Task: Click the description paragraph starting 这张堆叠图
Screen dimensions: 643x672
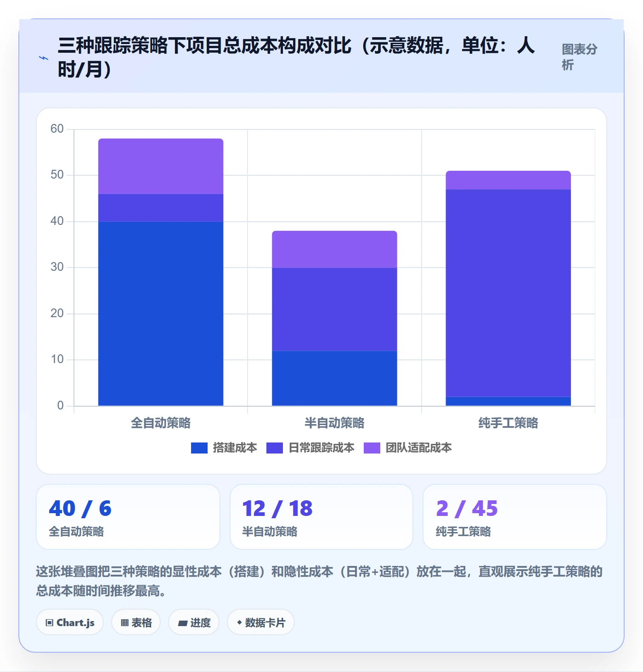Action: pos(319,581)
